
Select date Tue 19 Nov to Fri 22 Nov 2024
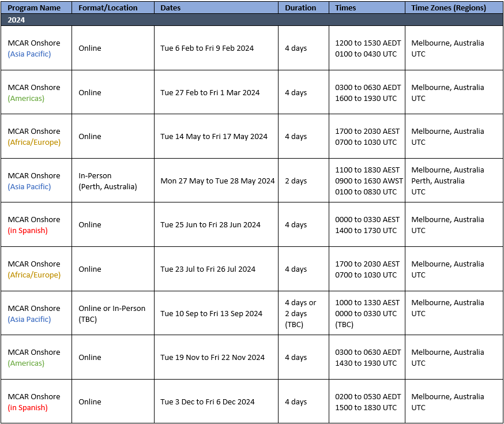[212, 358]
